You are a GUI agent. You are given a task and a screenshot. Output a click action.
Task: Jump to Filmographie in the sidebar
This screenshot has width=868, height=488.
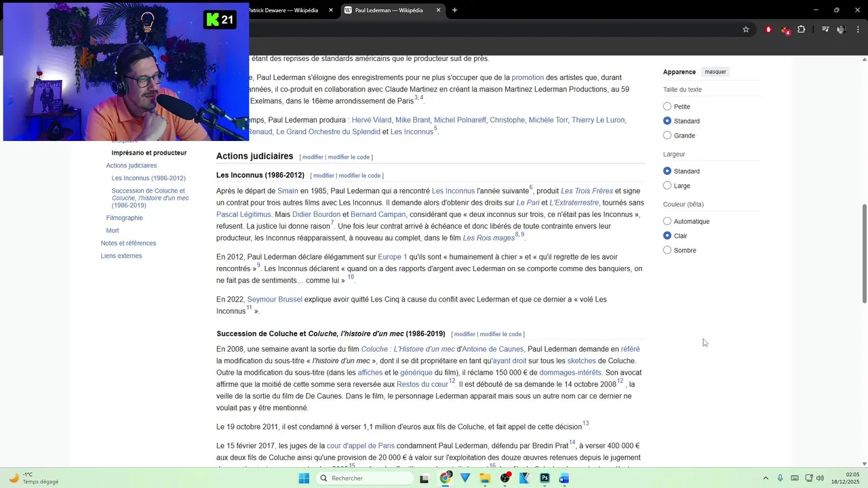click(x=125, y=218)
